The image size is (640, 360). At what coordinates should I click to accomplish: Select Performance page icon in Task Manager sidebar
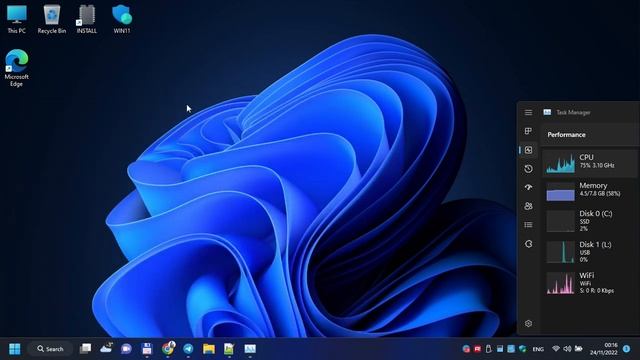528,150
